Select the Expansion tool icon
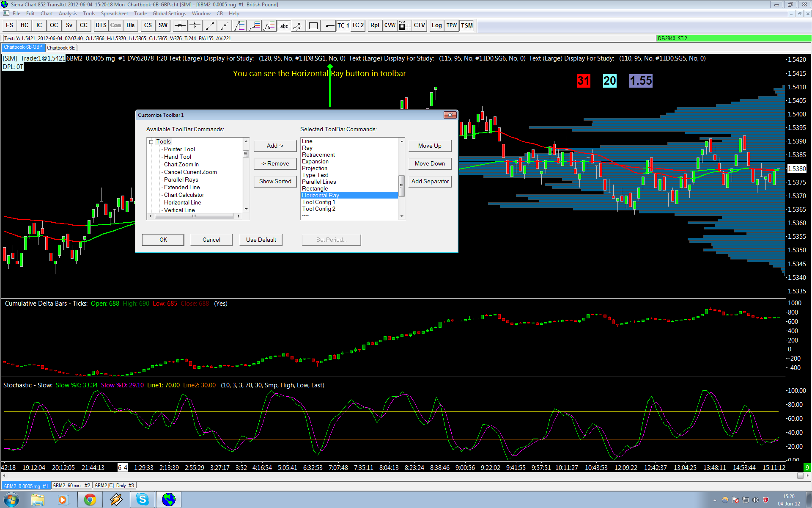The width and height of the screenshot is (812, 508). 254,25
